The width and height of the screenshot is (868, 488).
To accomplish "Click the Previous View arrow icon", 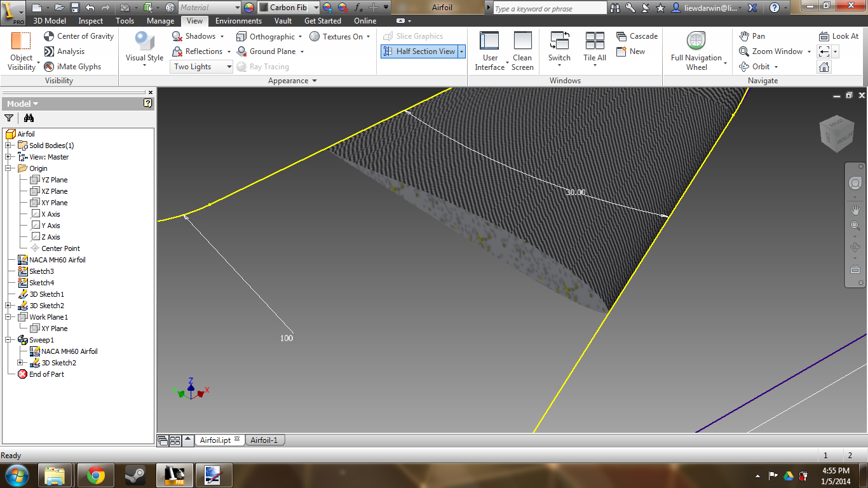I will [x=824, y=51].
